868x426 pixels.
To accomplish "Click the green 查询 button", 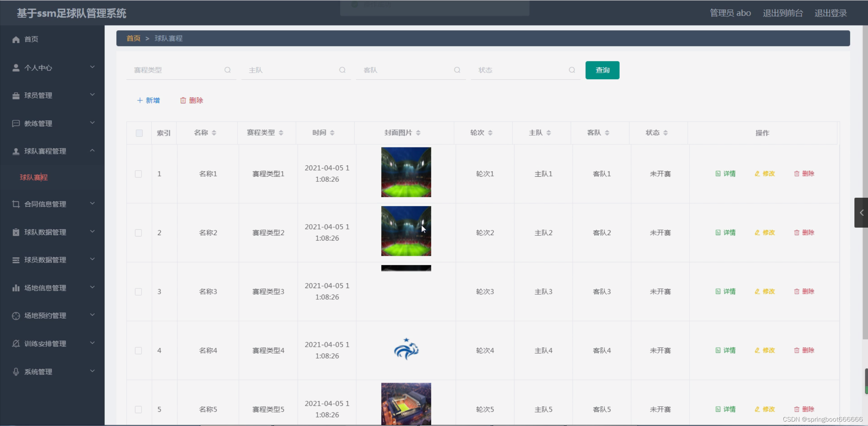I will coord(602,70).
